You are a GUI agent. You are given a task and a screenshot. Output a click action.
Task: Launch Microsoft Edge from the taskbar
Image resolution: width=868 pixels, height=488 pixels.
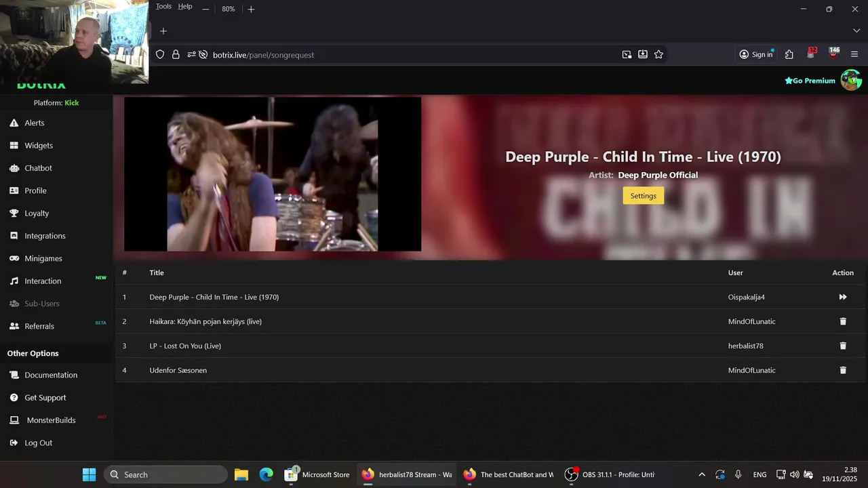tap(267, 474)
